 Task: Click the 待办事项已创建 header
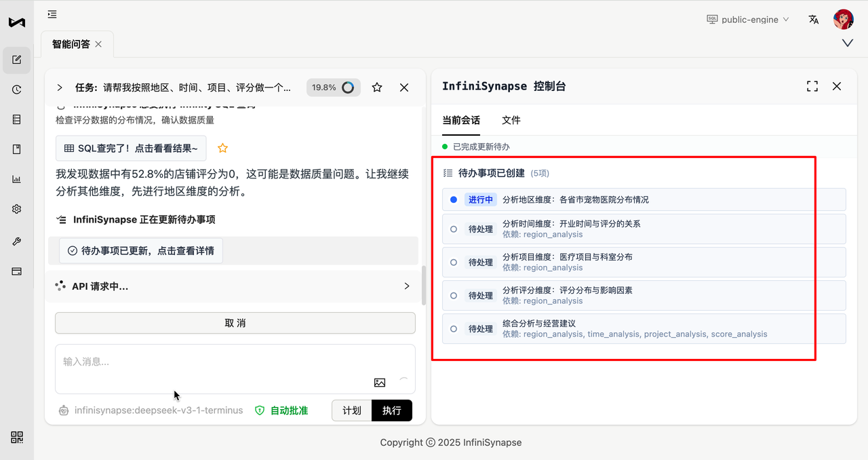(492, 173)
